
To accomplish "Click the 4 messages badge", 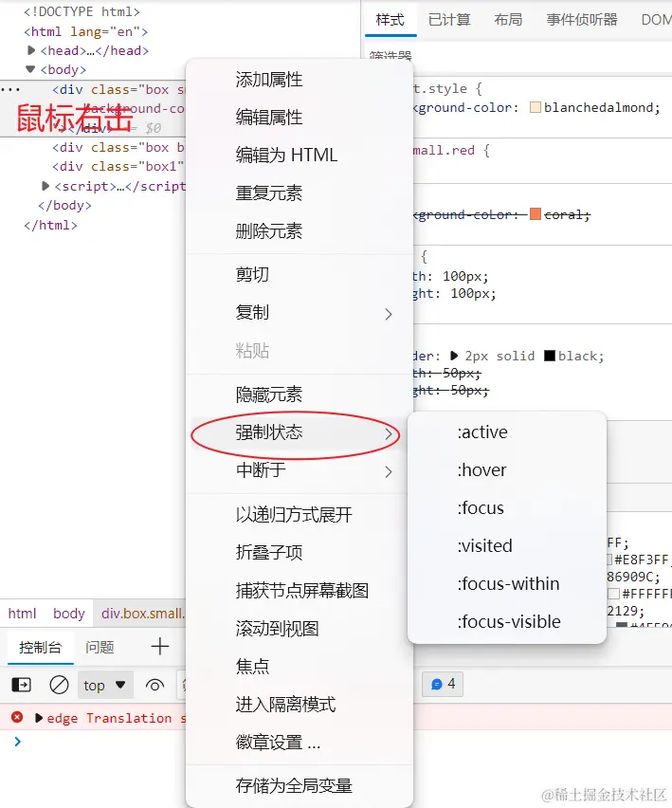I will point(443,684).
